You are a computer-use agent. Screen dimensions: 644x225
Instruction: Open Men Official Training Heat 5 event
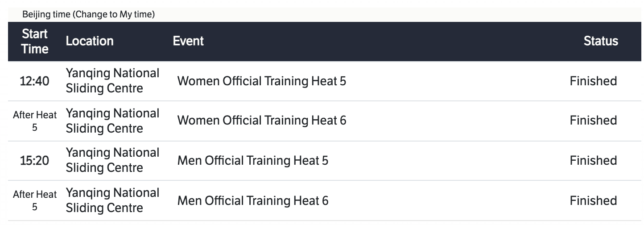[x=252, y=160]
